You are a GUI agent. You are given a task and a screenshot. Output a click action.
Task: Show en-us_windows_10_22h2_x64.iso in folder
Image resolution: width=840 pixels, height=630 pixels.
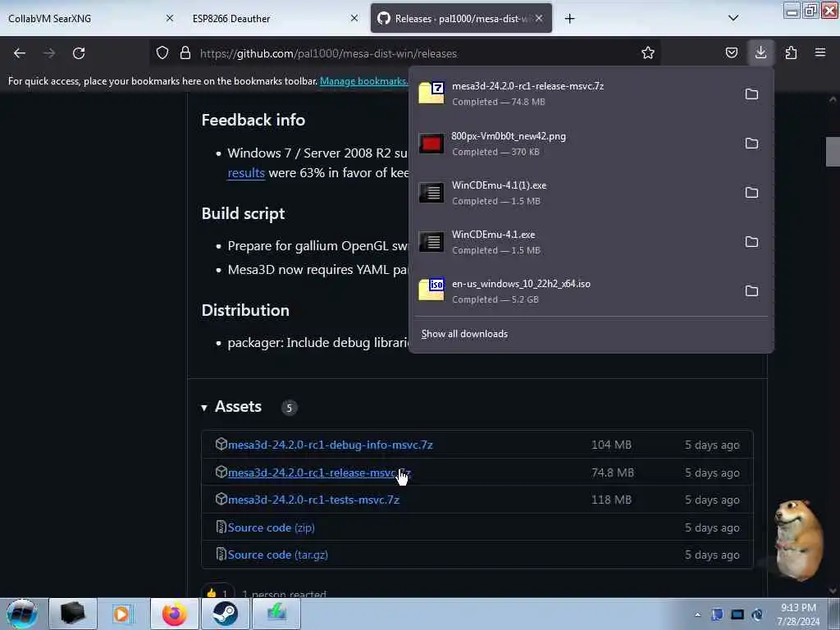pos(751,291)
